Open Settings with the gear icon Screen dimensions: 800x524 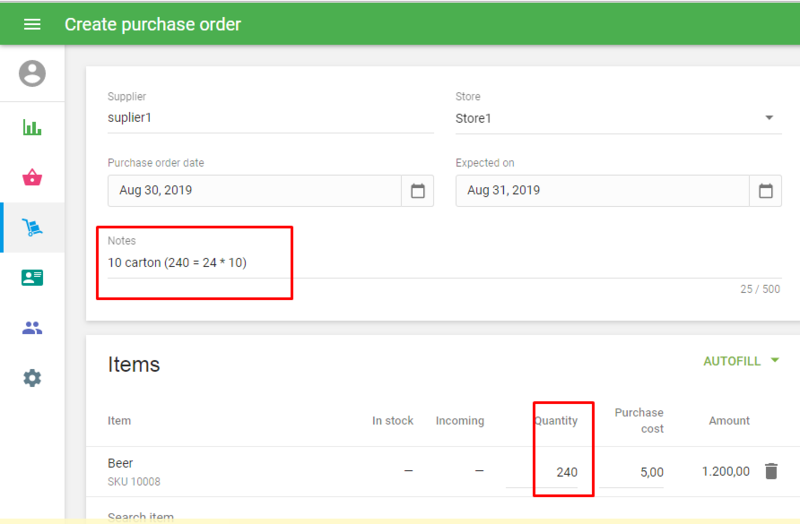point(32,378)
